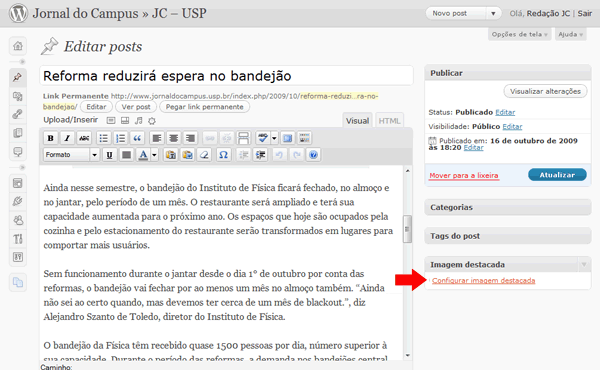Open spellchecker language dropdown arrow
600x370 pixels.
pyautogui.click(x=274, y=138)
